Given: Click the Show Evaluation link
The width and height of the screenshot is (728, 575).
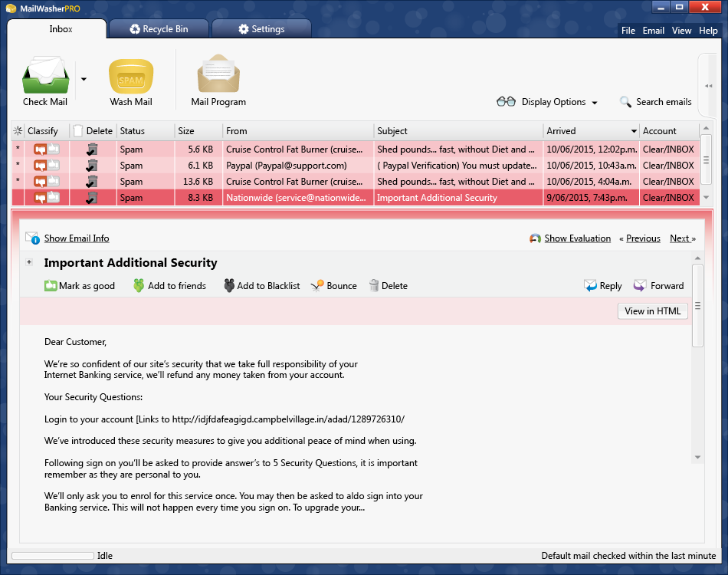Looking at the screenshot, I should [578, 238].
